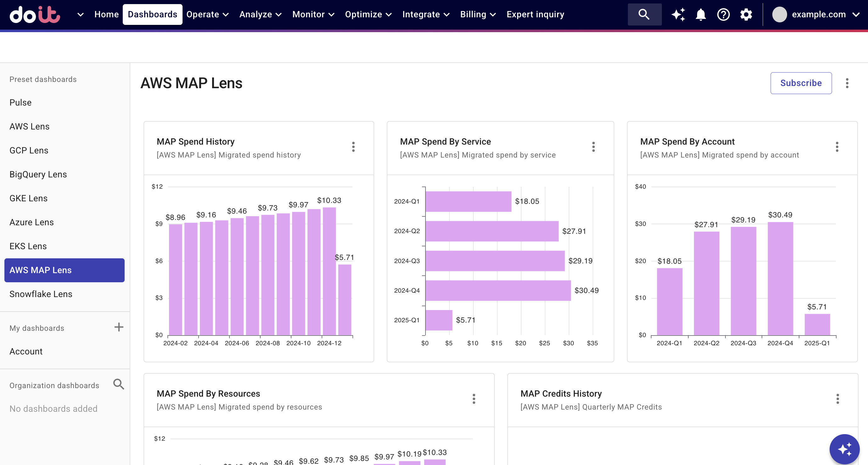
Task: Click MAP Spend By Account title
Action: (687, 142)
